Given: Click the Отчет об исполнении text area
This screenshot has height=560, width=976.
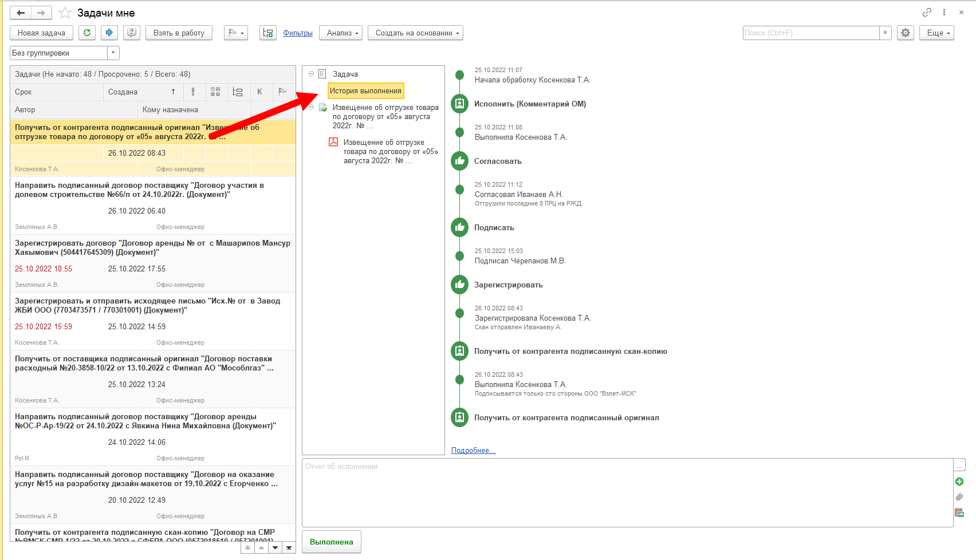Looking at the screenshot, I should pos(627,492).
